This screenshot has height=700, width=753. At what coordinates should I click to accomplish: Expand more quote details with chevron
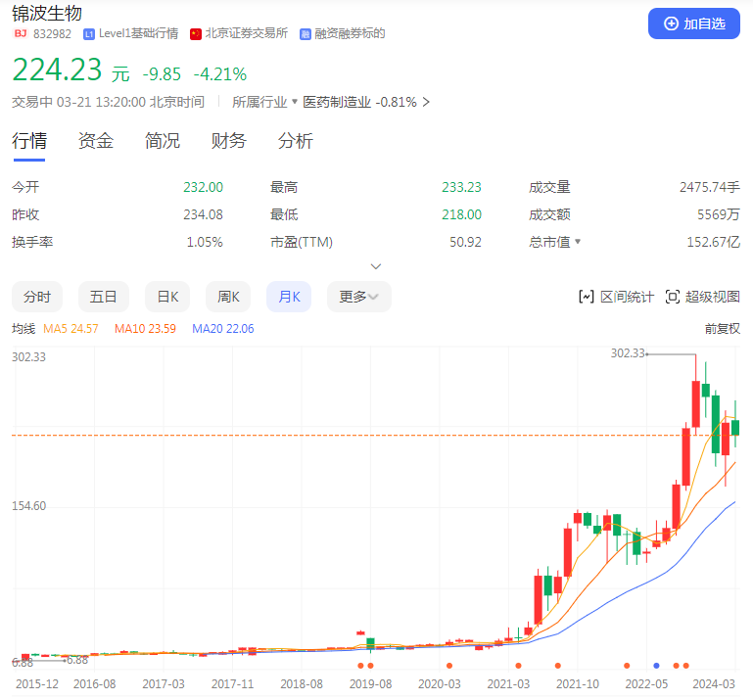[376, 266]
